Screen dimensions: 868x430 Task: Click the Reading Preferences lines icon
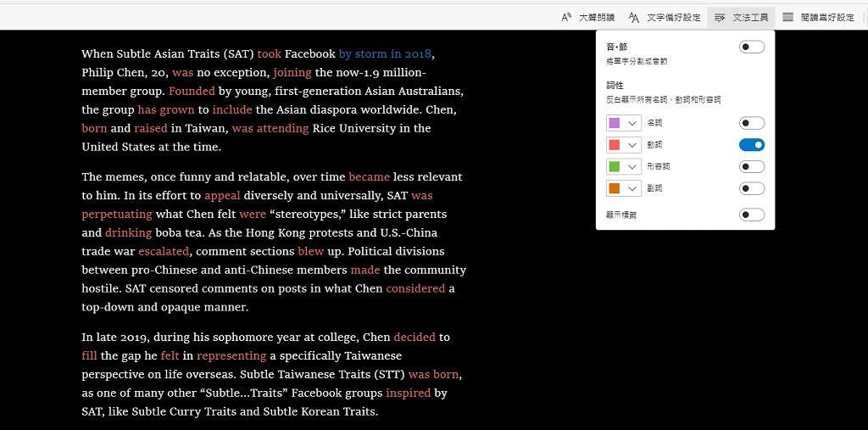point(787,17)
